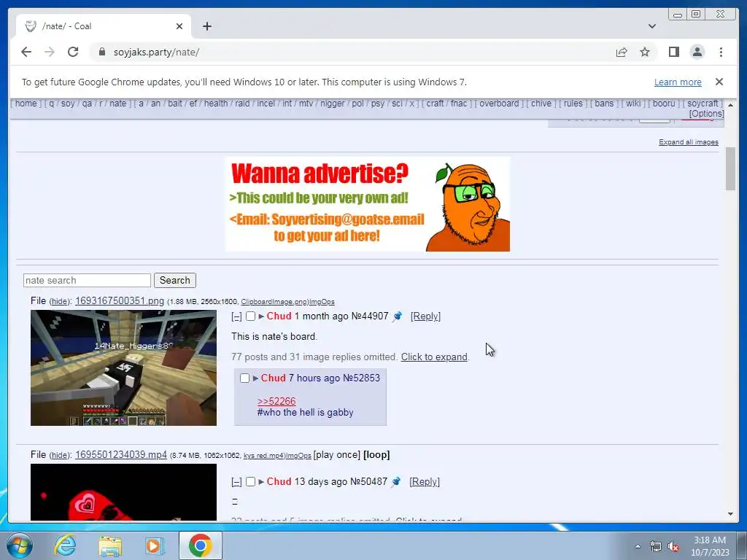Open post menu arrow for №50487
The width and height of the screenshot is (747, 560).
coord(261,481)
